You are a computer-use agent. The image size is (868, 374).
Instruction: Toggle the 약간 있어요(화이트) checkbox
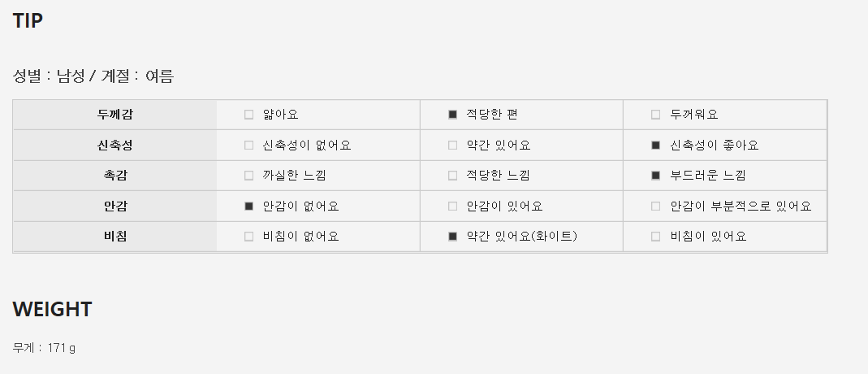(x=453, y=237)
